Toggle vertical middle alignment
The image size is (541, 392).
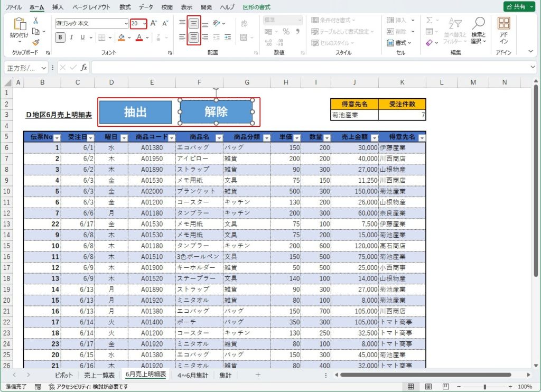[x=193, y=24]
